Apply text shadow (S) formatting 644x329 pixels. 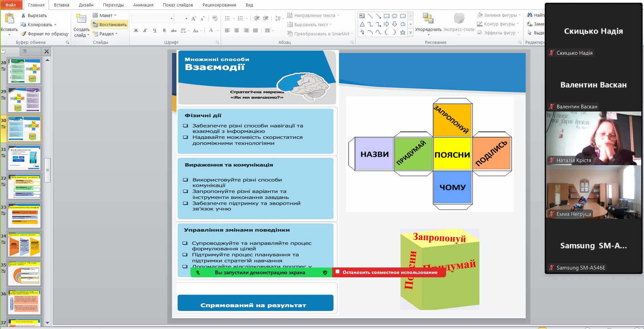pos(164,31)
